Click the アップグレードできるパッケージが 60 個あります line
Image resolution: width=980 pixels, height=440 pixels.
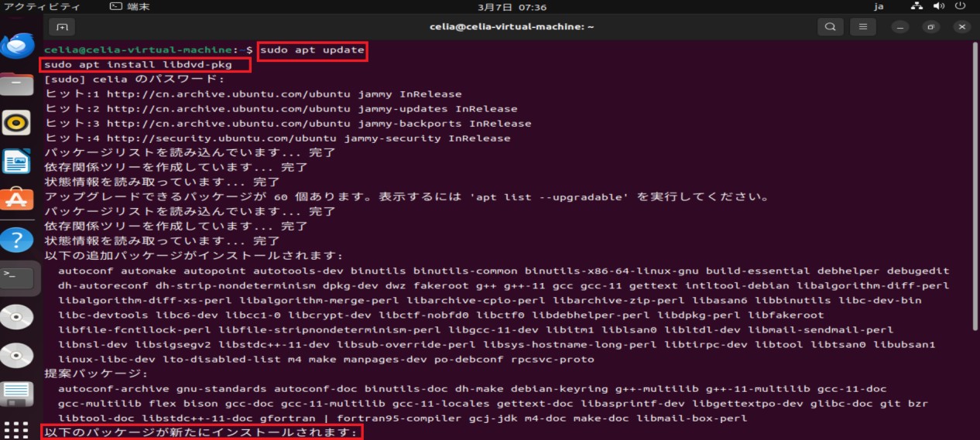tap(407, 196)
